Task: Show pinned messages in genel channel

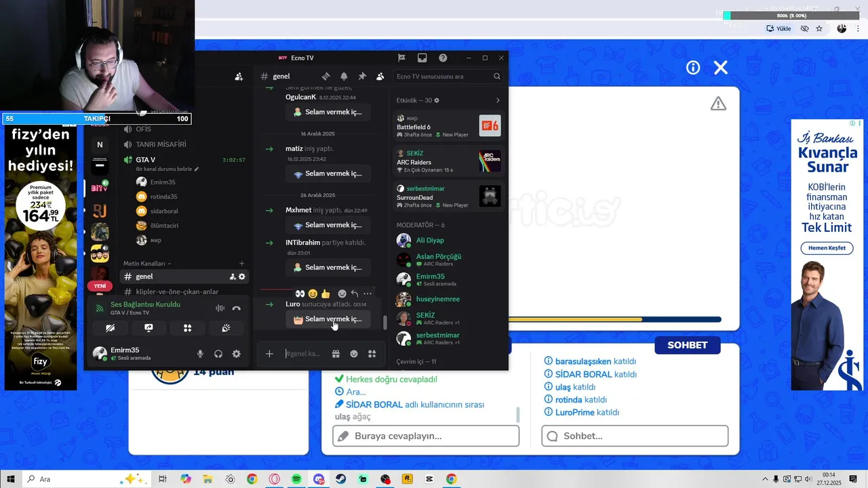Action: click(x=362, y=77)
